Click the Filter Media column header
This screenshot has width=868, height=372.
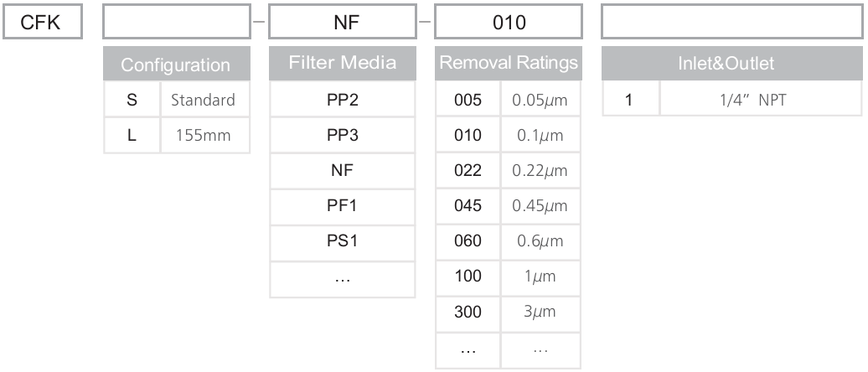click(342, 65)
